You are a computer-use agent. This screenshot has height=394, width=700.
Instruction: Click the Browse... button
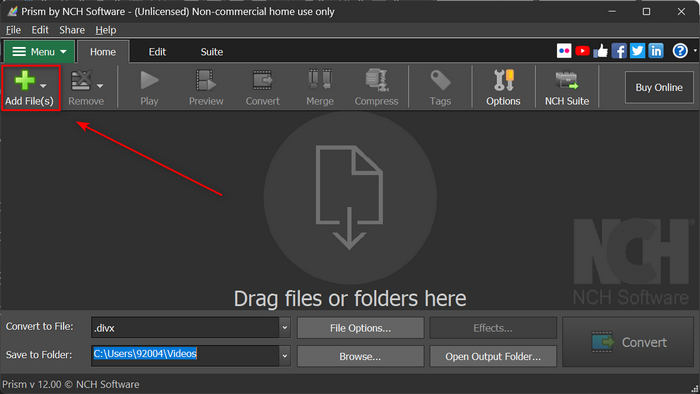coord(360,357)
